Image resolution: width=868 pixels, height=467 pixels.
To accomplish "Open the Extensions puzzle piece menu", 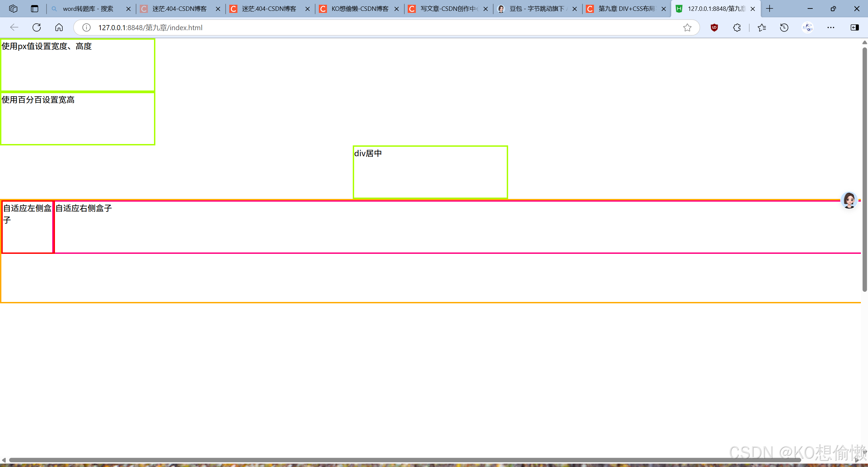I will point(737,27).
